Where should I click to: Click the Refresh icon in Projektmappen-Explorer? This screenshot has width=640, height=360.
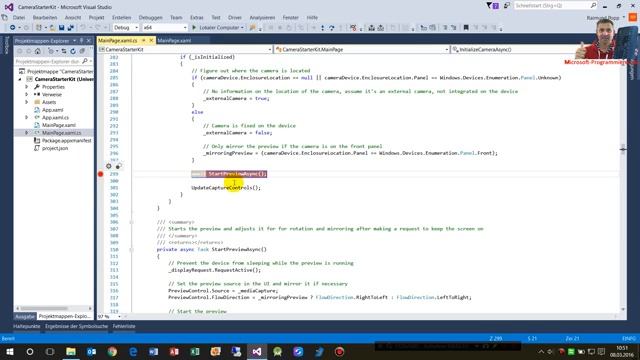click(x=73, y=51)
